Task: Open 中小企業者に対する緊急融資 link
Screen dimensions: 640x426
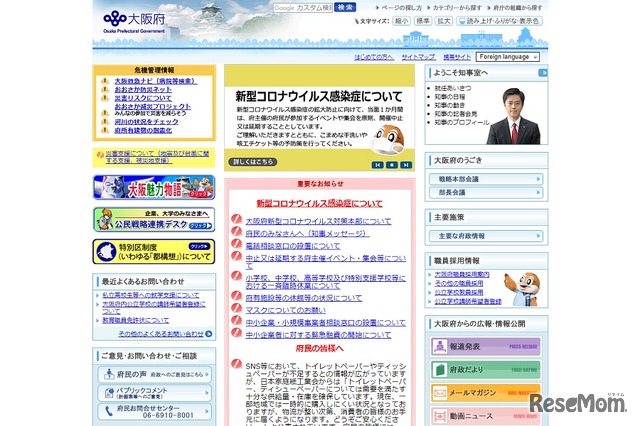Action: click(x=318, y=335)
